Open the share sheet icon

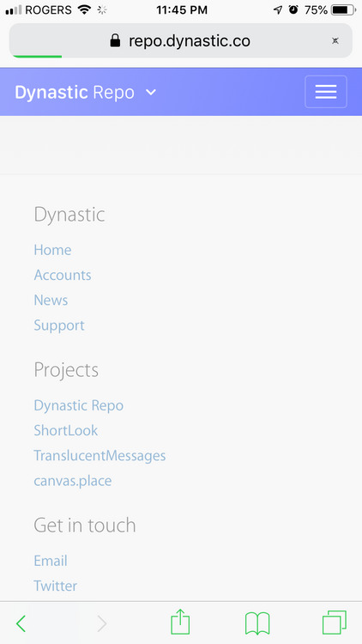(x=180, y=622)
